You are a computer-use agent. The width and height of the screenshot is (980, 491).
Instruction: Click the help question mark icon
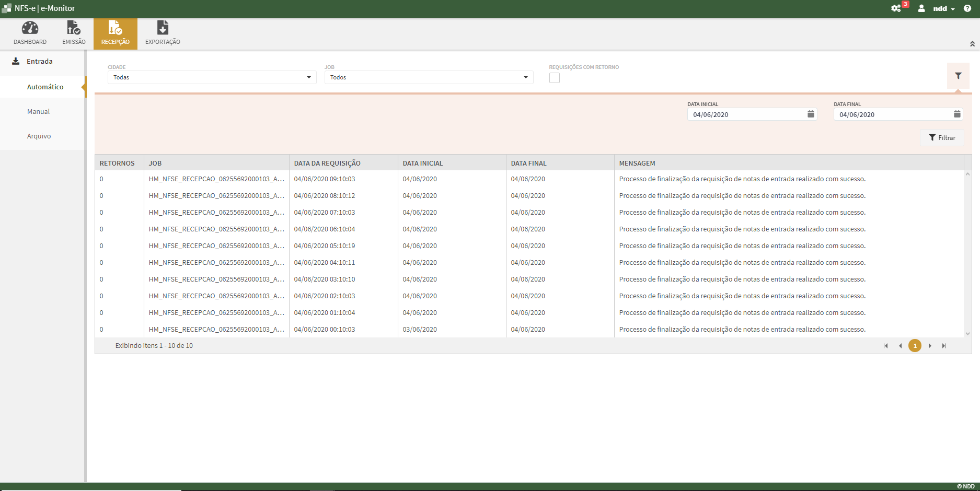[967, 8]
